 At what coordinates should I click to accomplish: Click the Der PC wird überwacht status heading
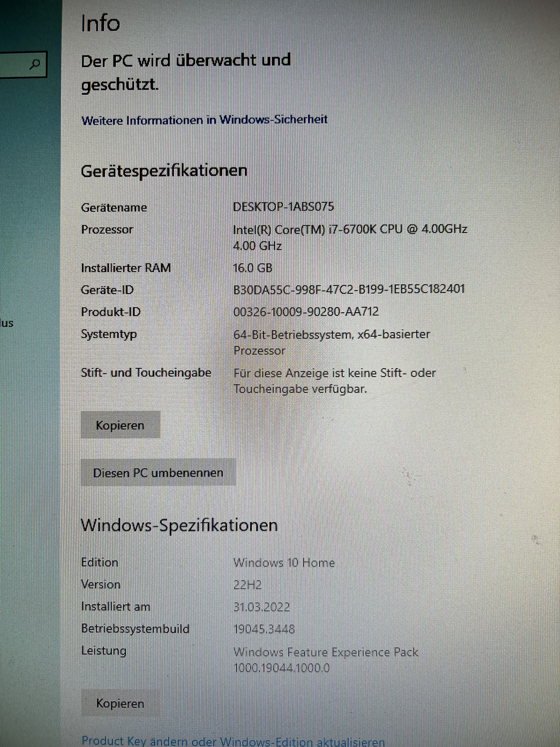point(186,72)
